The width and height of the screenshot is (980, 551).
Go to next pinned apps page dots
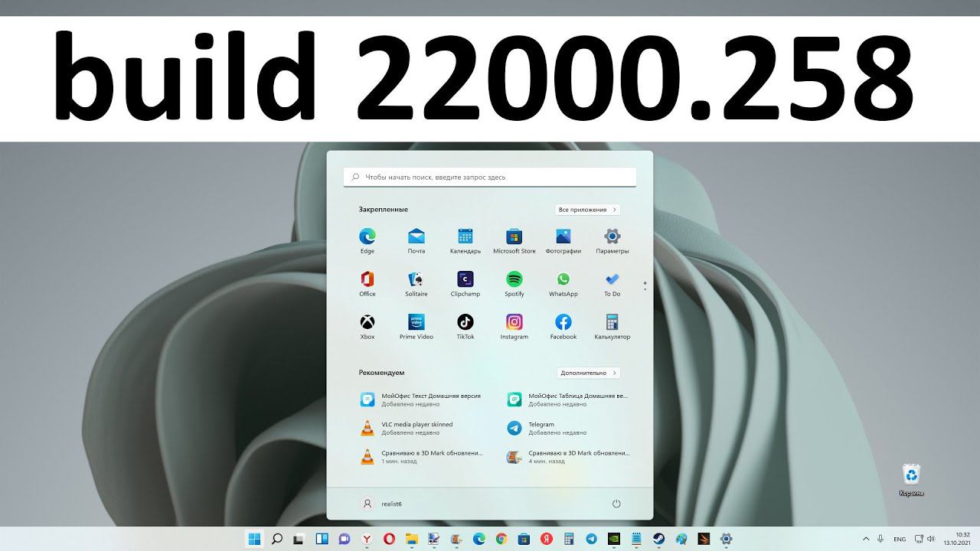[x=645, y=286]
